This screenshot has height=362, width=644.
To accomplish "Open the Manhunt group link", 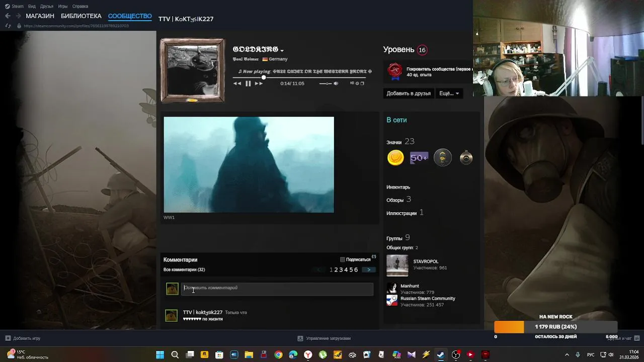I will point(410,286).
